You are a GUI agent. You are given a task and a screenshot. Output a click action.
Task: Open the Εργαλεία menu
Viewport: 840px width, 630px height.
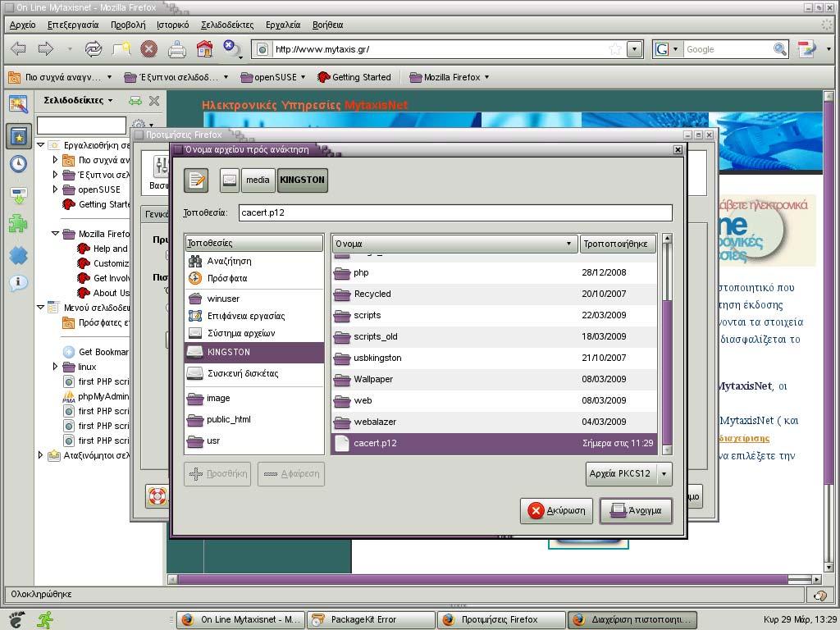click(283, 25)
